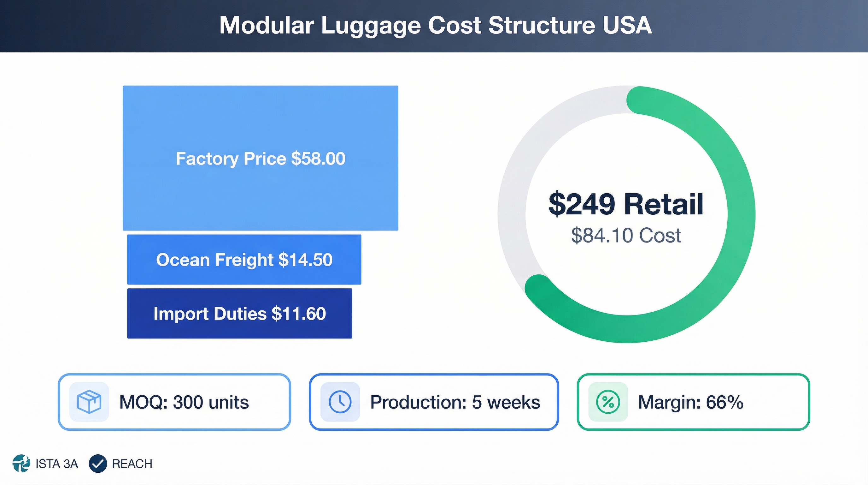The height and width of the screenshot is (485, 868).
Task: Click the $84.10 Cost text
Action: point(626,235)
